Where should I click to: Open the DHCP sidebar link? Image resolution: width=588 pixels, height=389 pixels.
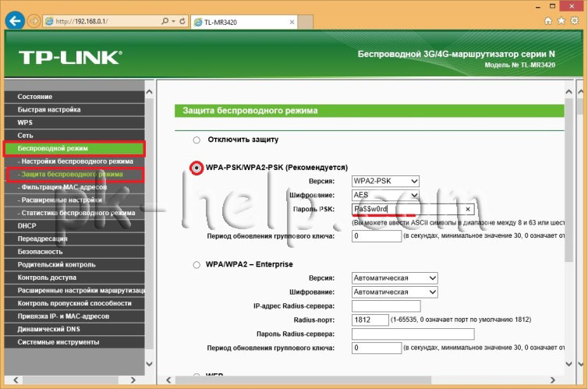(x=74, y=225)
